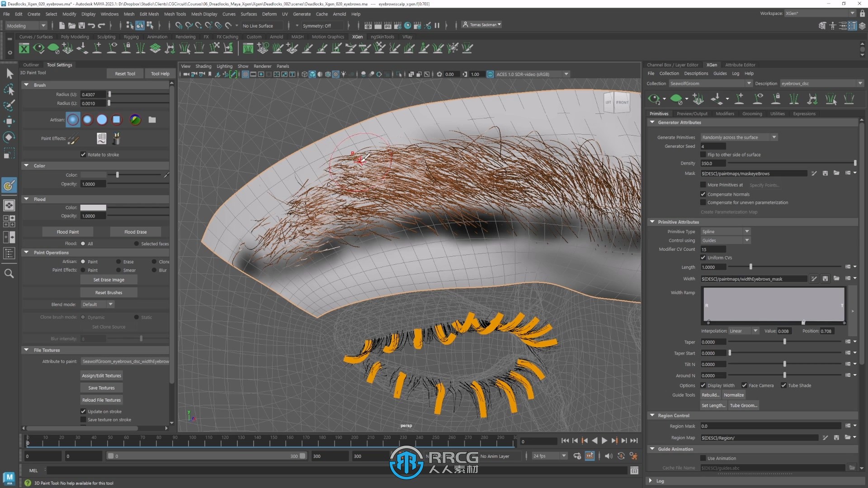Click the Undo icon in status line
This screenshot has width=868, height=488.
(x=91, y=26)
